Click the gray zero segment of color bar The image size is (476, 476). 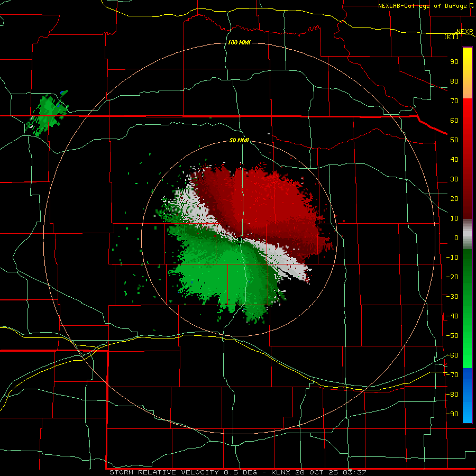(x=467, y=234)
